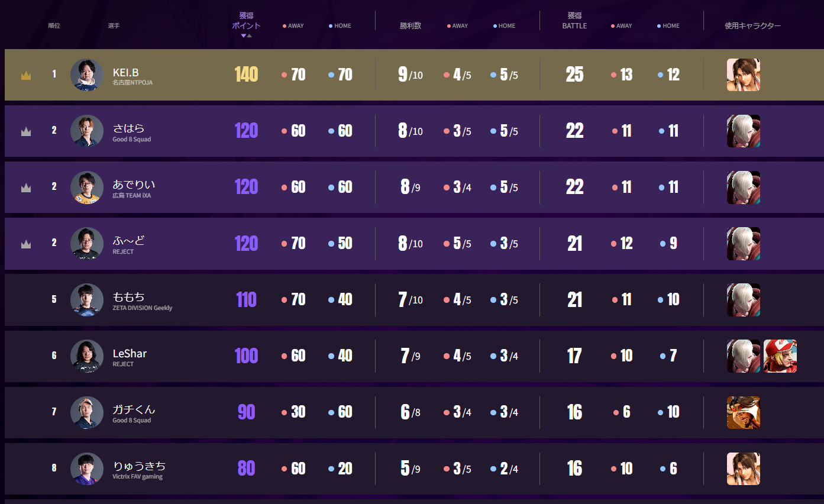Open あでりい's player name link
Screen dimensions: 824x504
134,185
